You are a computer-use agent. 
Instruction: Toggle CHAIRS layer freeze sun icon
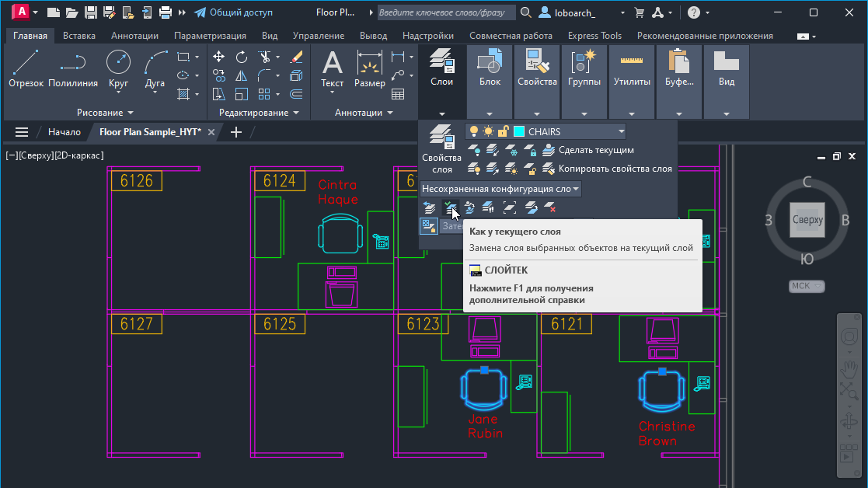pyautogui.click(x=488, y=131)
